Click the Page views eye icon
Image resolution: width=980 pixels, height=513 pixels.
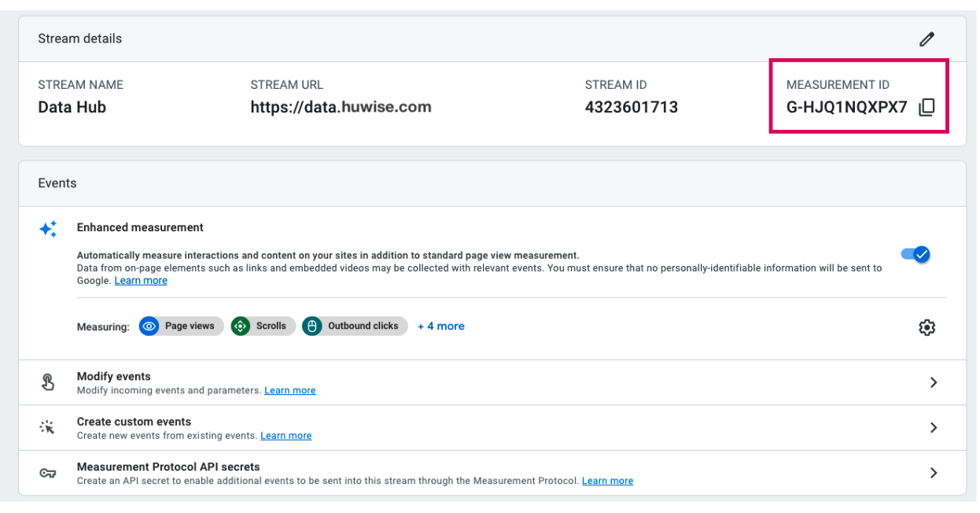coord(149,326)
